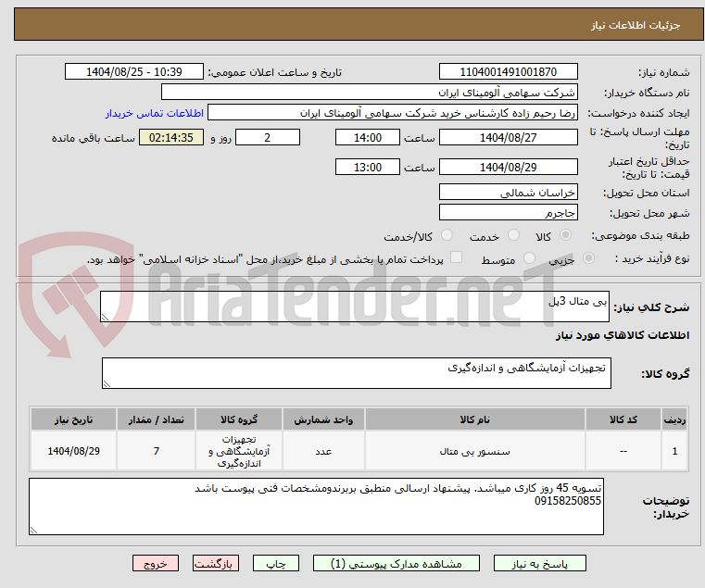The height and width of the screenshot is (588, 705).
Task: Click the شرح کلی نیاز text area
Action: click(x=355, y=307)
